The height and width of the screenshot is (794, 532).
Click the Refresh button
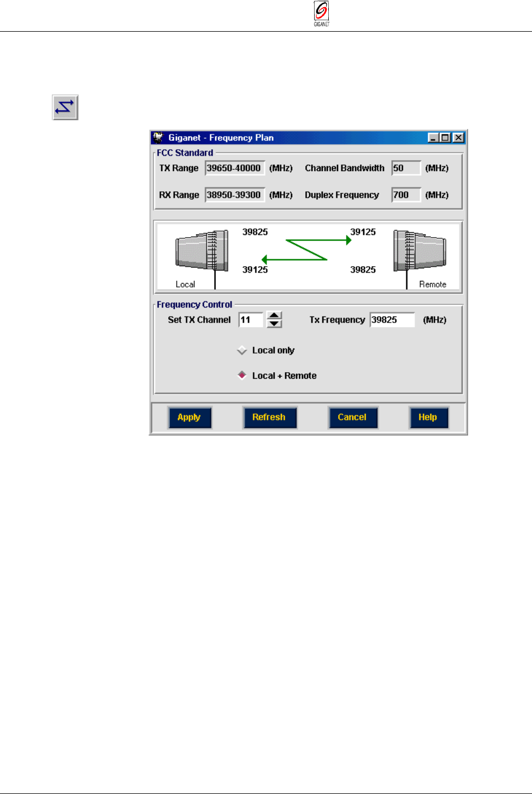click(x=269, y=417)
